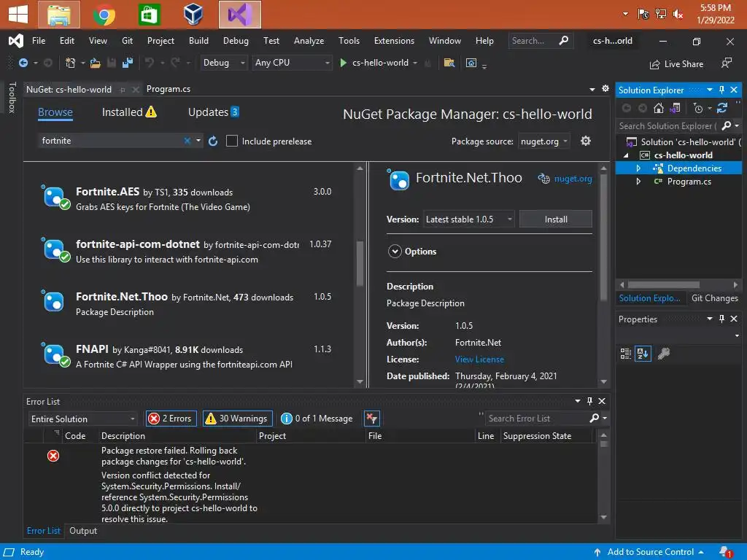
Task: Click the Windows Start button
Action: click(x=18, y=15)
